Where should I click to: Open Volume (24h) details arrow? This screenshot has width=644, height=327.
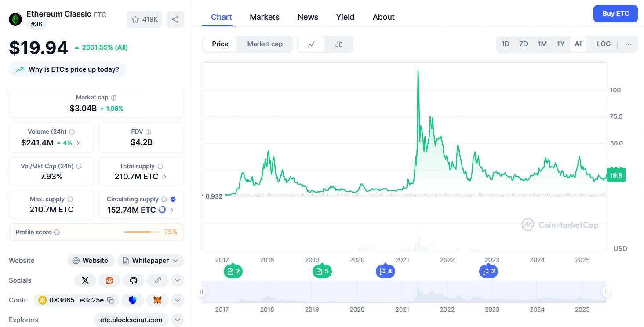pyautogui.click(x=78, y=142)
